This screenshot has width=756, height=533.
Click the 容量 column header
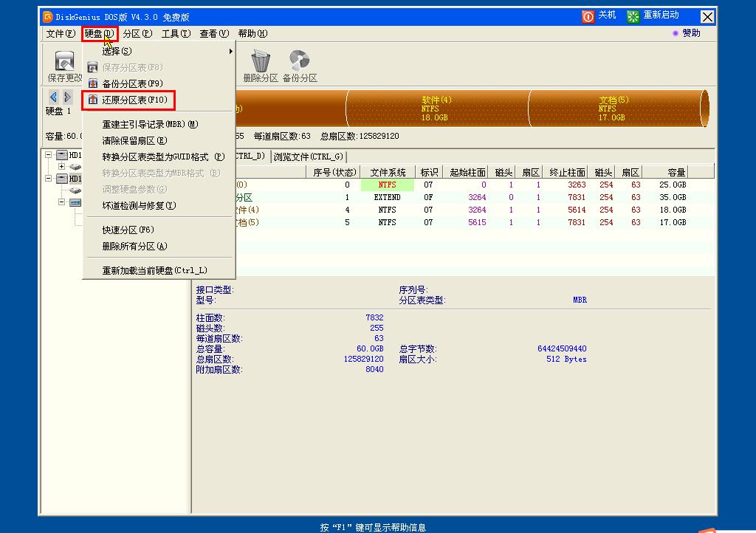(665, 172)
